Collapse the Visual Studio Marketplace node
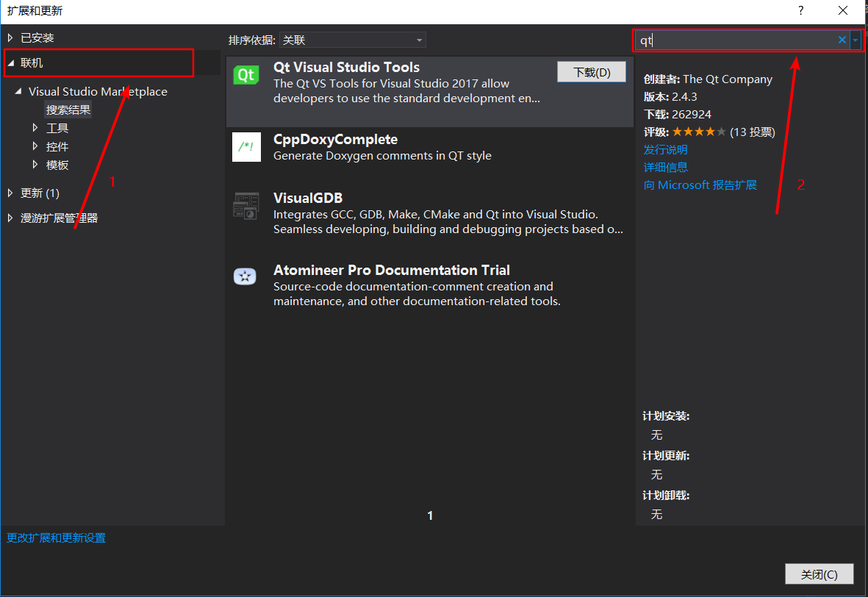Screen dimensions: 868x597 point(18,91)
